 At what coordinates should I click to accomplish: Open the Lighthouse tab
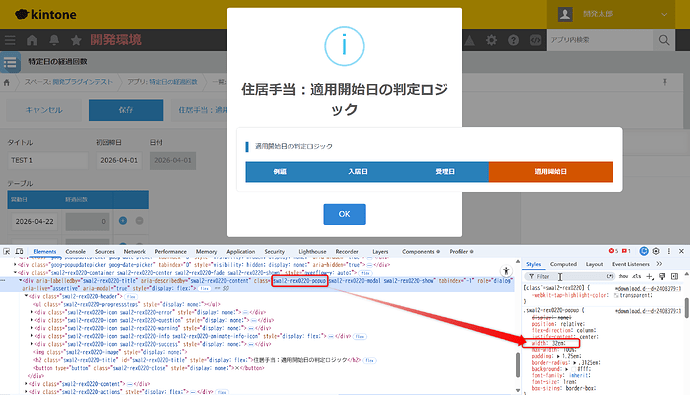[x=312, y=252]
